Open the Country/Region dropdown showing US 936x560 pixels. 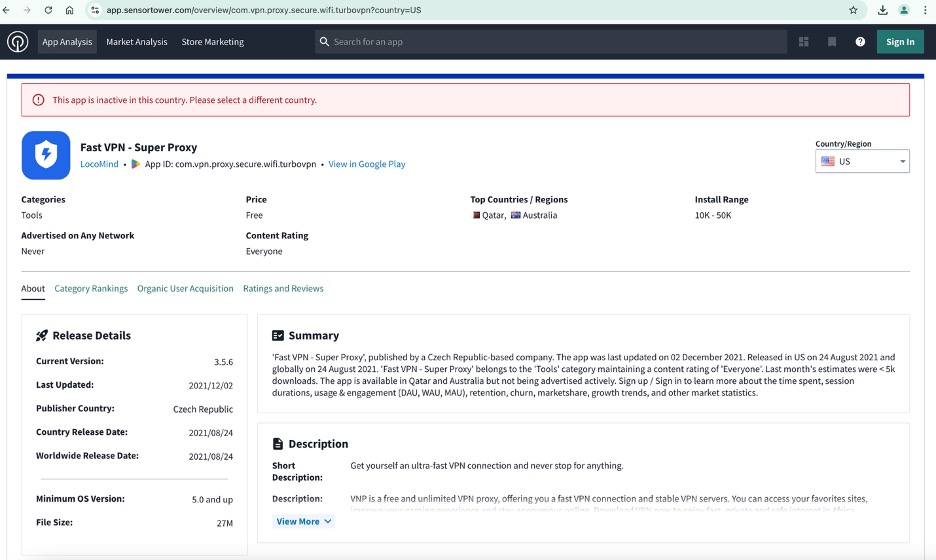[862, 161]
